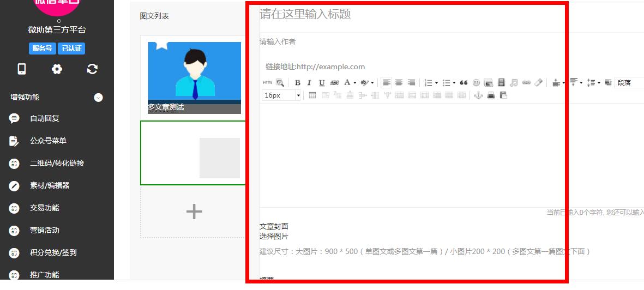Collapse the 增强功能 section chevron
644x290 pixels.
click(98, 98)
